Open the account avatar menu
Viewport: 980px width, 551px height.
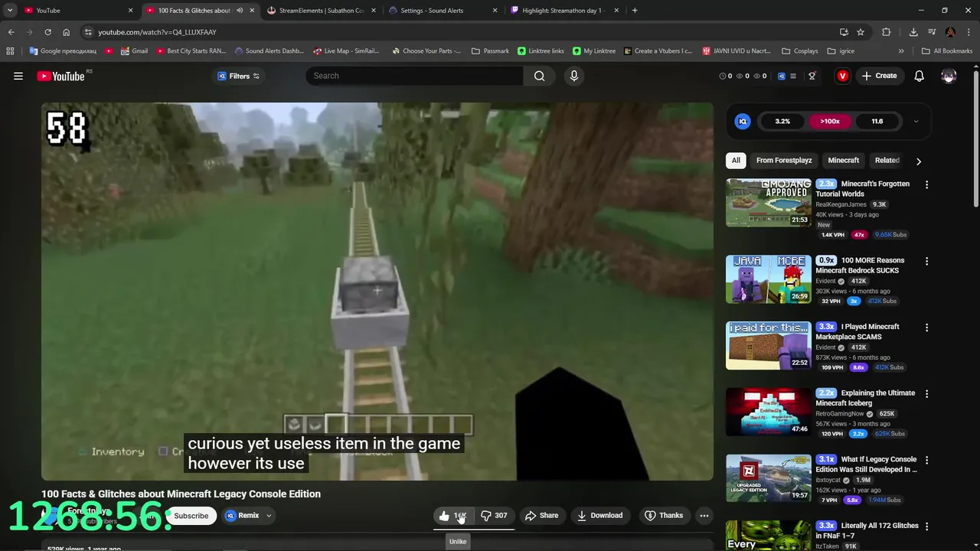[949, 76]
